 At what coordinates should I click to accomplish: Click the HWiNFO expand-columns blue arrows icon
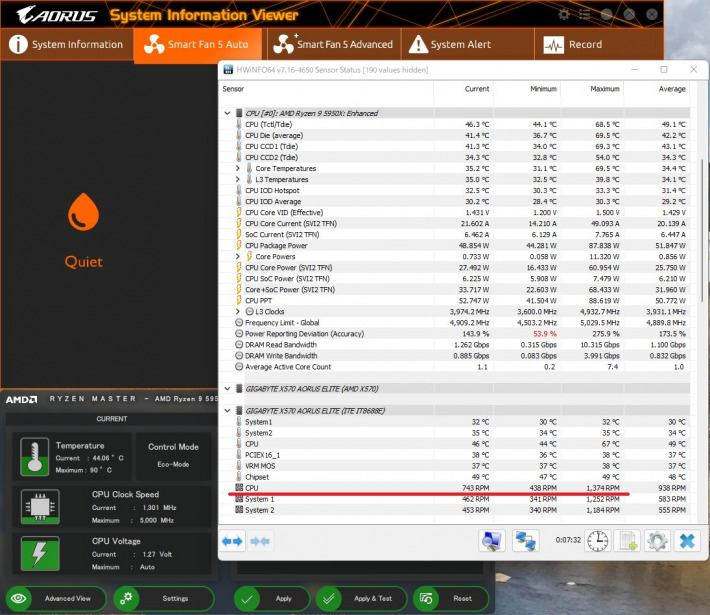[233, 540]
